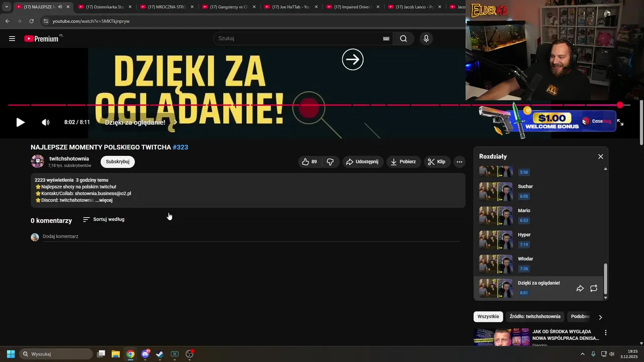Switch to the 'Joe HaTTab' browser tab

click(291, 7)
